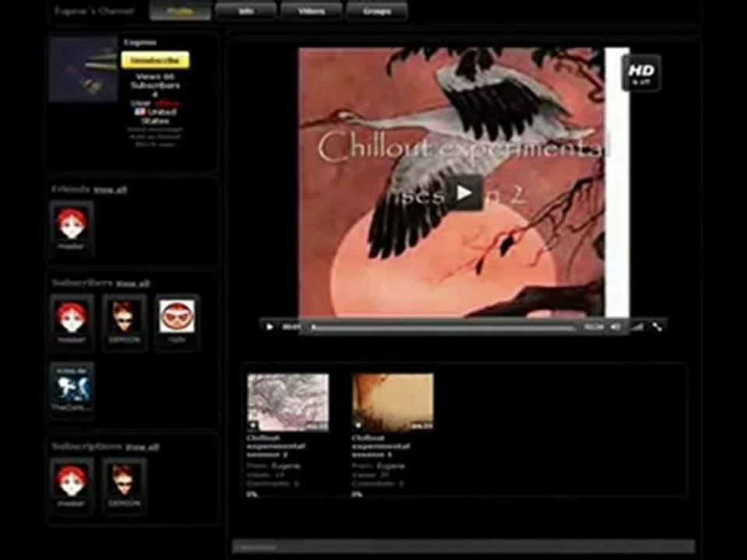Image resolution: width=747 pixels, height=560 pixels.
Task: View all subscribers link
Action: 133,284
